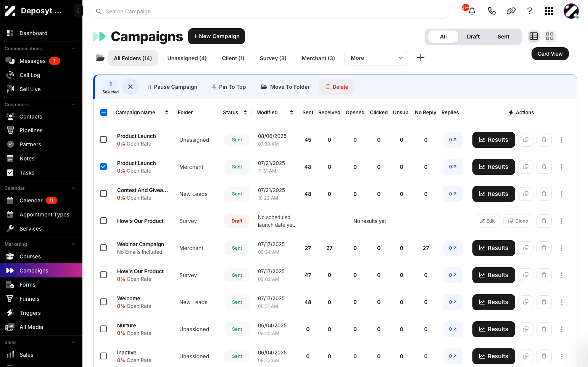Delete the Contest And Givea... campaign via trash icon

(x=544, y=194)
